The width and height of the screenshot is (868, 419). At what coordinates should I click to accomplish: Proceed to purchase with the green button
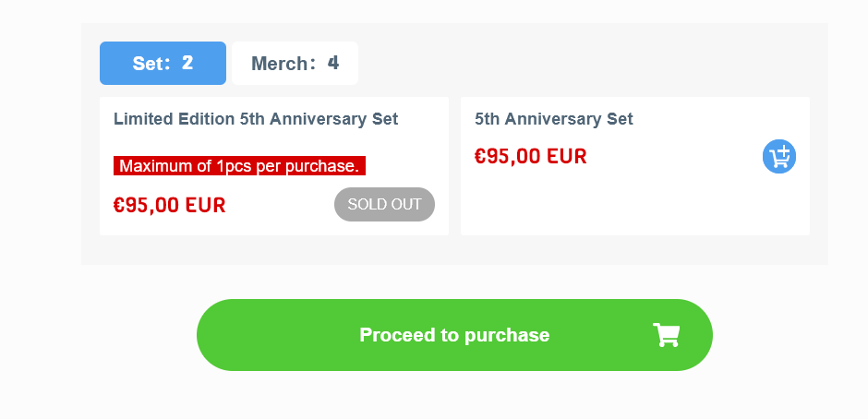coord(454,335)
